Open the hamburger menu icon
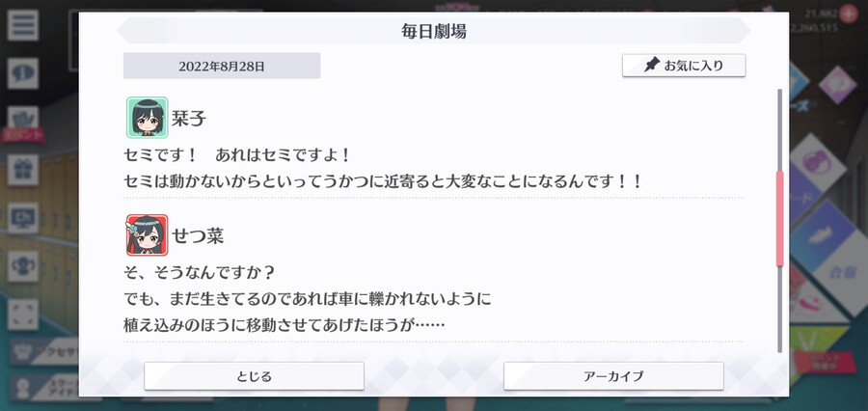 point(23,25)
